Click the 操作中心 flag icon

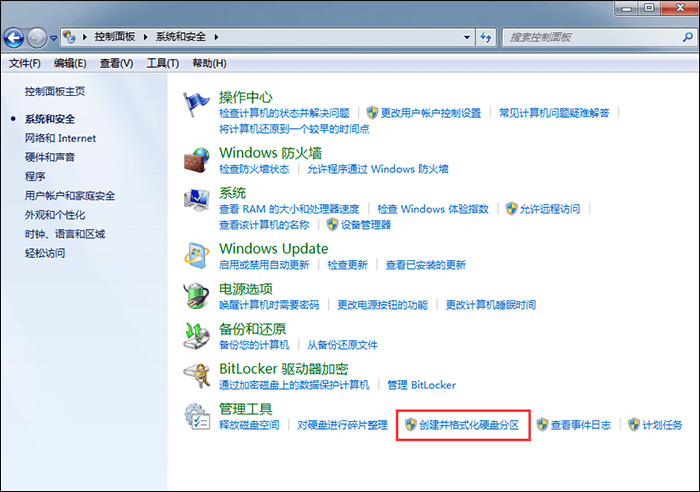pos(196,104)
